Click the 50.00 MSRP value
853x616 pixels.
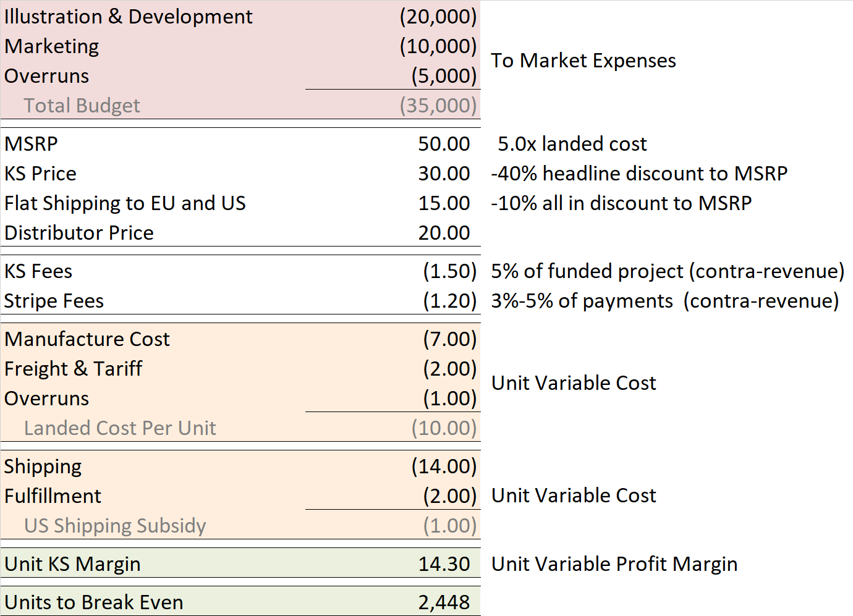[444, 144]
